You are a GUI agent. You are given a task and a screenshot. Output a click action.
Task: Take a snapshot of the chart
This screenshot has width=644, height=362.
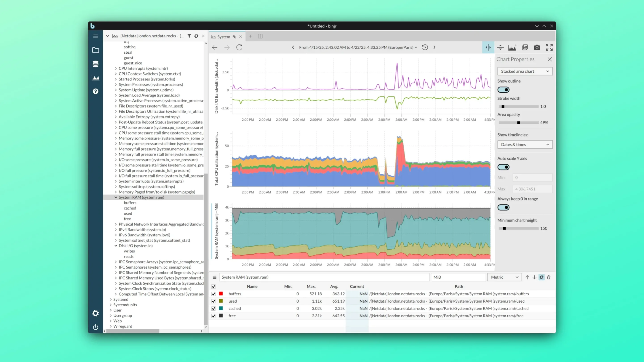(537, 47)
